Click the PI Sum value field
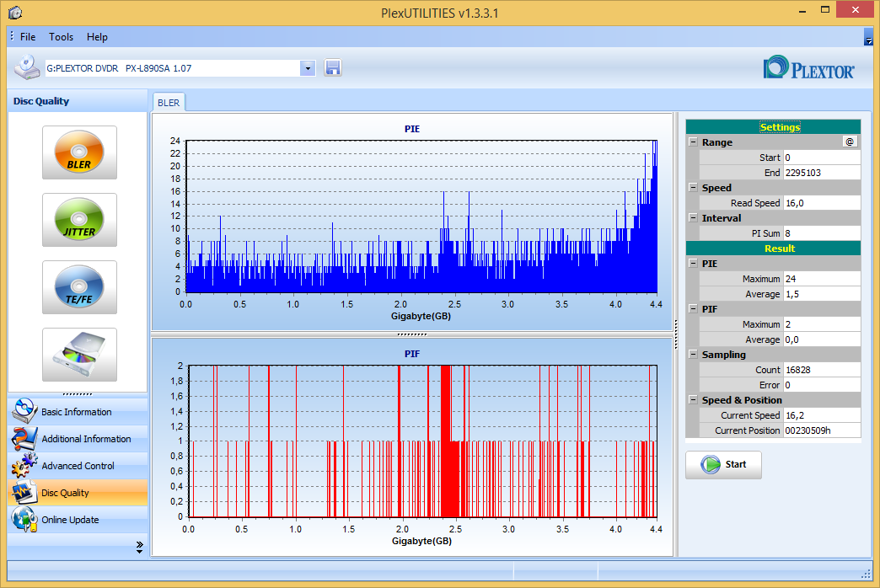The height and width of the screenshot is (588, 880). pos(822,233)
